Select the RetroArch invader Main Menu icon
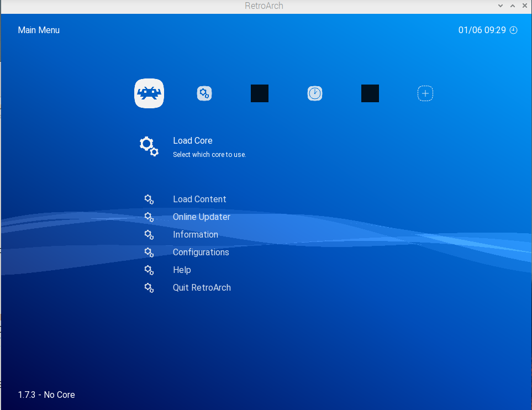Viewport: 532px width, 410px height. coord(149,94)
